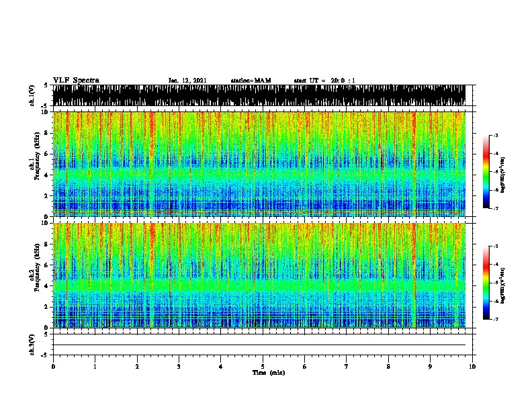The image size is (532, 411).
Task: Click the ch.1 spectrogram panel
Action: (x=259, y=164)
